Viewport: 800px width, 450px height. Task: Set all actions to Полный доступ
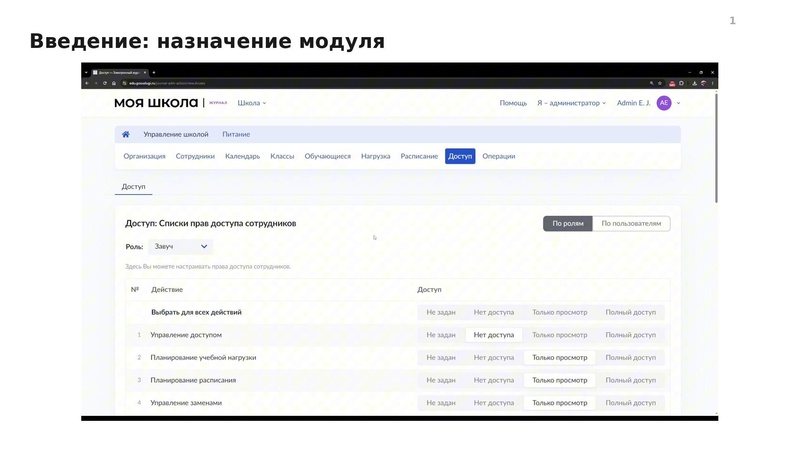point(631,312)
